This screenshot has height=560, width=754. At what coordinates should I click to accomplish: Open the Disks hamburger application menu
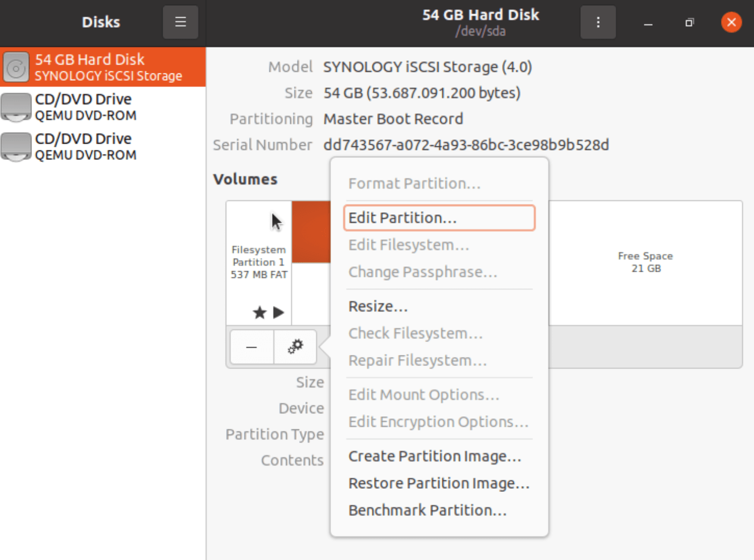click(x=180, y=22)
